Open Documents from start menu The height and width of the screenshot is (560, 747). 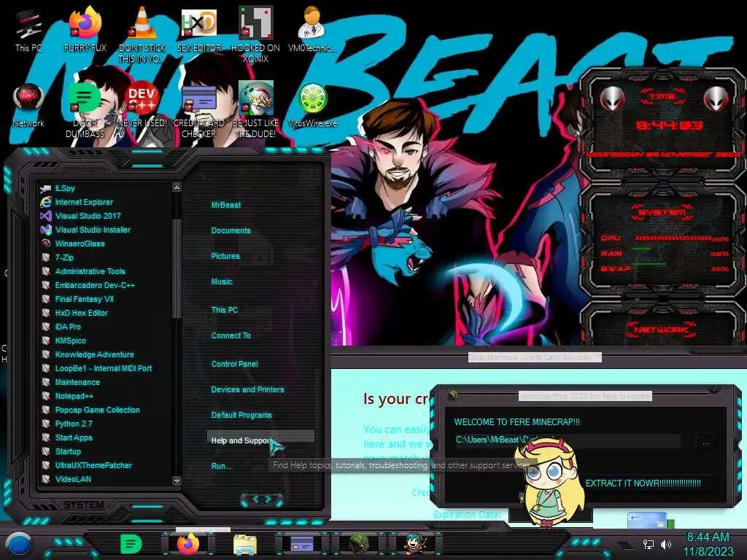click(x=231, y=230)
